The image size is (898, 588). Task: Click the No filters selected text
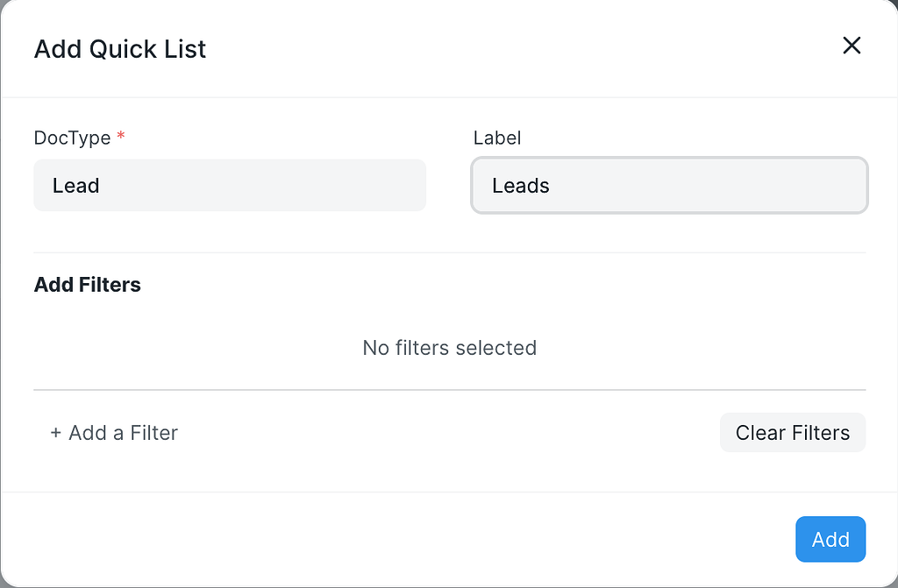pos(449,347)
